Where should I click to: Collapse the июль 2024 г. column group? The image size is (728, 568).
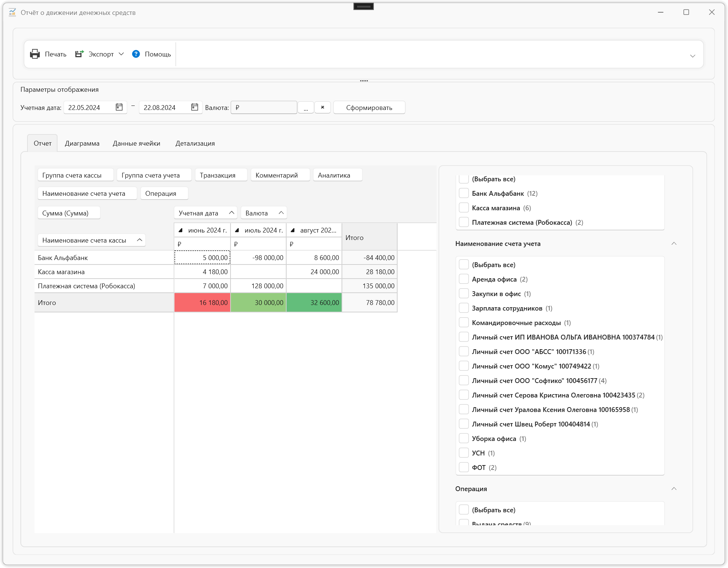pyautogui.click(x=237, y=230)
